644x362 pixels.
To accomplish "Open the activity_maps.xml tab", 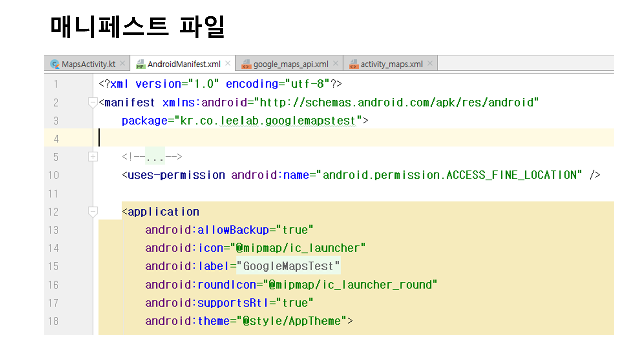I will point(391,64).
